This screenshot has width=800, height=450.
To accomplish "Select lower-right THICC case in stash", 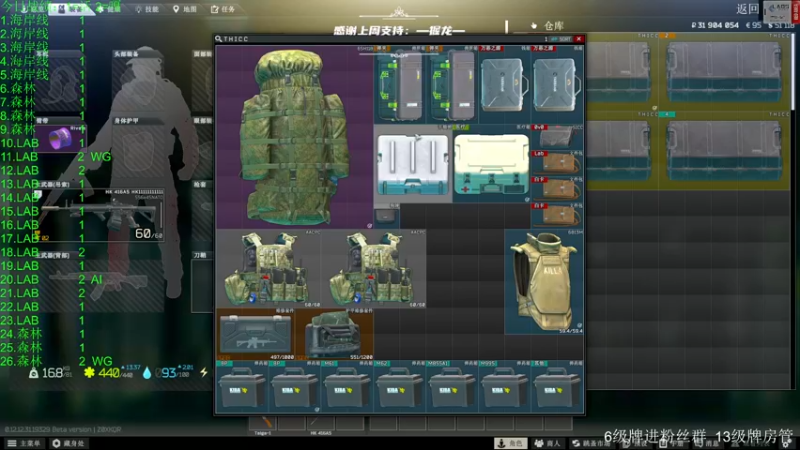I will pyautogui.click(x=724, y=151).
